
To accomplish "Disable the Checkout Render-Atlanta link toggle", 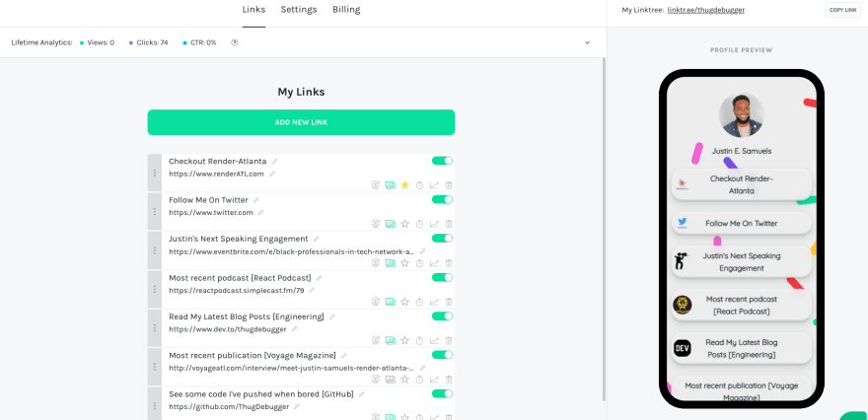I will click(x=442, y=161).
